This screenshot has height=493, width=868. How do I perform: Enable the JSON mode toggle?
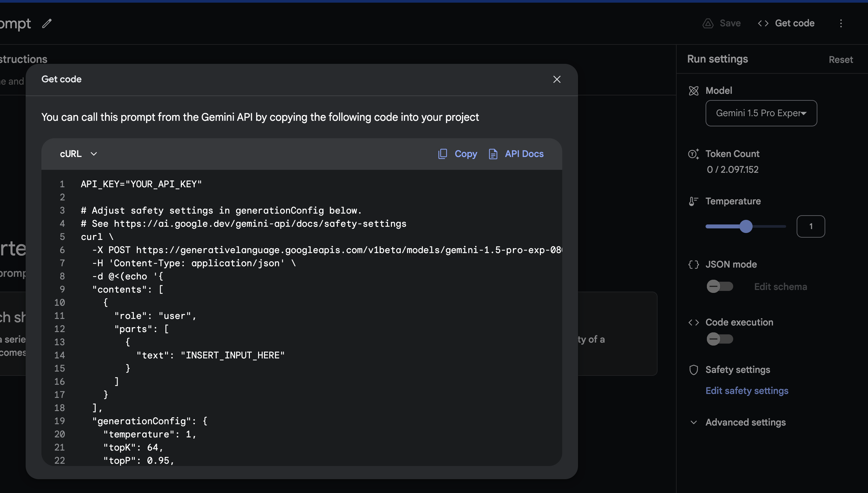(x=720, y=286)
